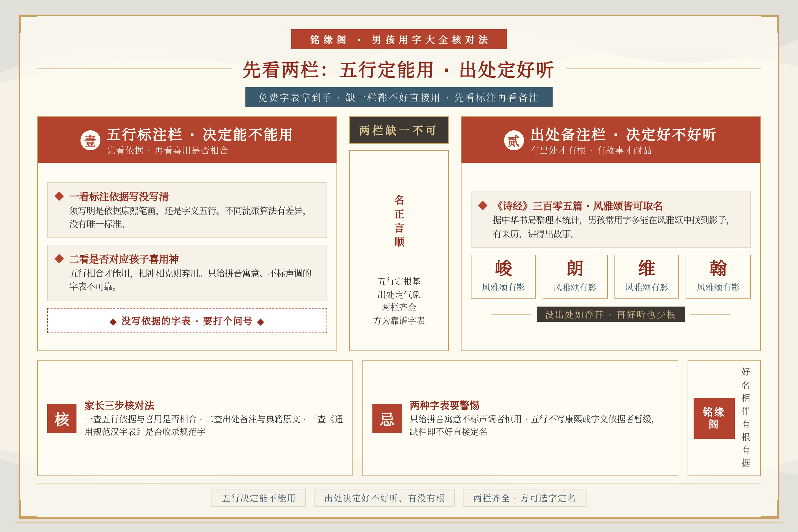798x532 pixels.
Task: Click the line 出处定气象 in center panel
Action: 399,295
